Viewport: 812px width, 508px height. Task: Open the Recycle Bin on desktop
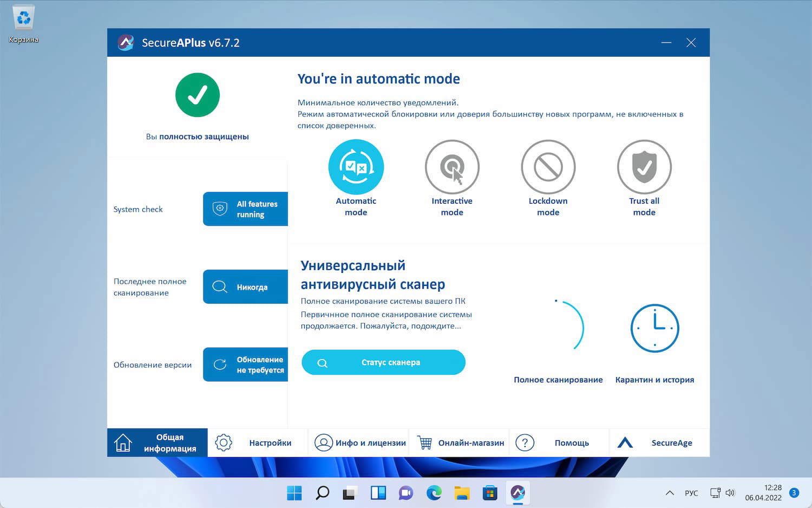click(24, 24)
